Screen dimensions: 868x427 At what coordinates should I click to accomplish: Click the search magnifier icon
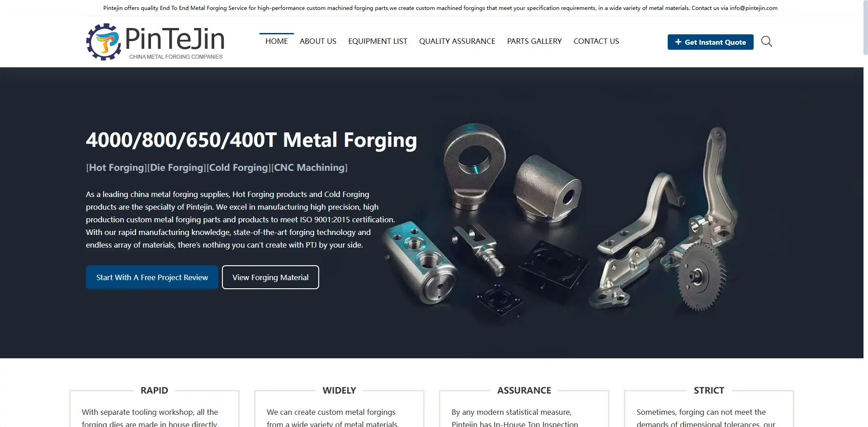[766, 42]
